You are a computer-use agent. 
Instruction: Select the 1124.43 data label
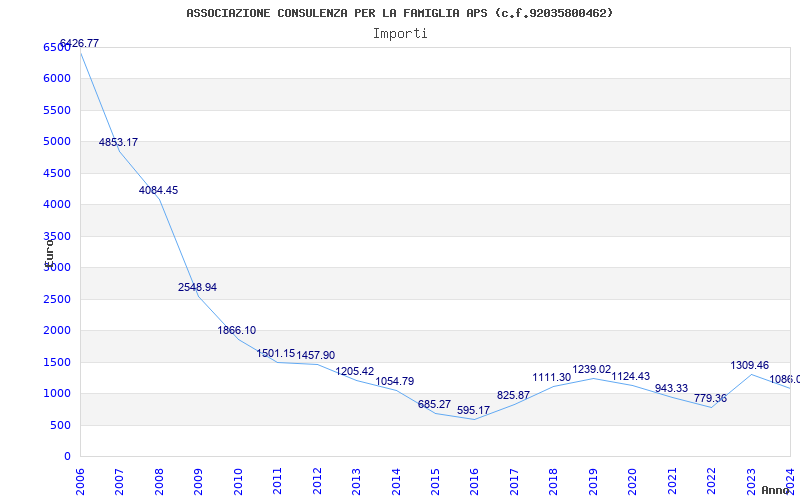click(631, 376)
